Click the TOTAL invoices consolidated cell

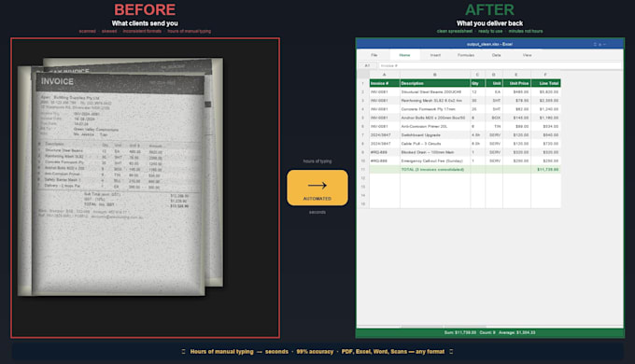pyautogui.click(x=435, y=169)
